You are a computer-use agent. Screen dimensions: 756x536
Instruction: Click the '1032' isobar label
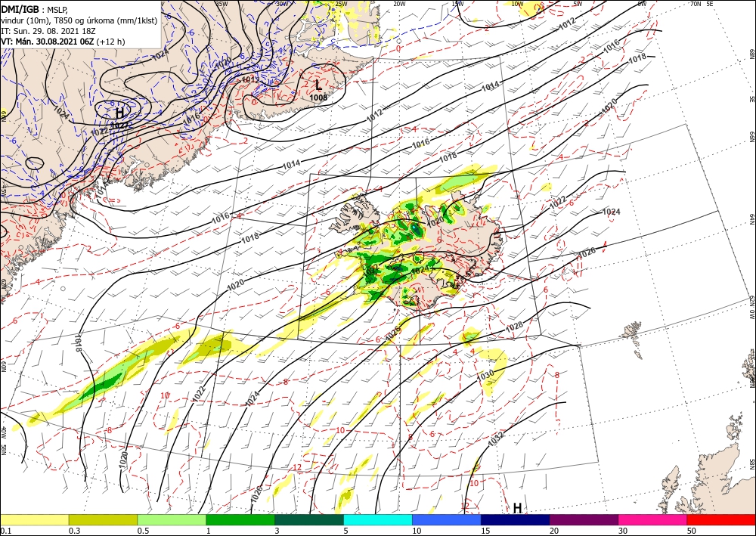(495, 439)
